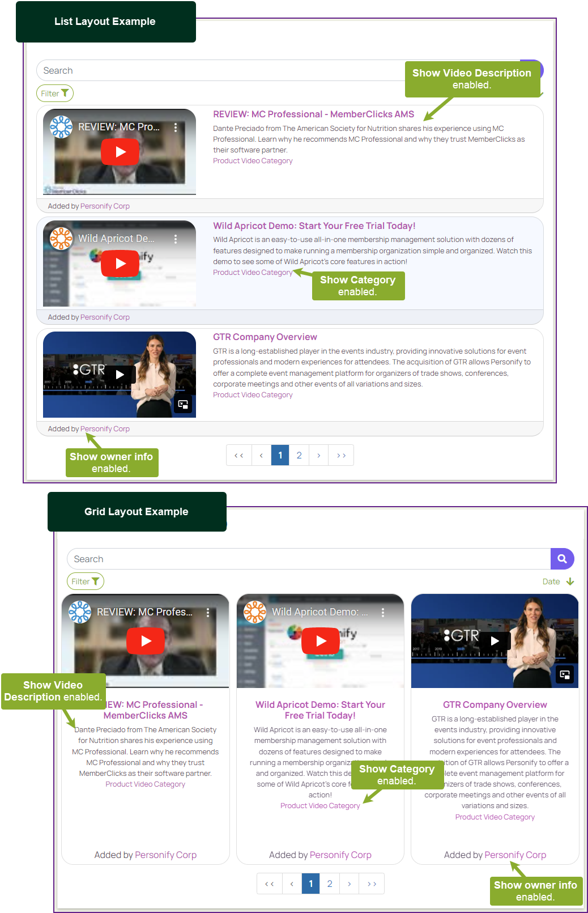The width and height of the screenshot is (588, 913).
Task: Select page 1 in list layout pagination
Action: [280, 455]
